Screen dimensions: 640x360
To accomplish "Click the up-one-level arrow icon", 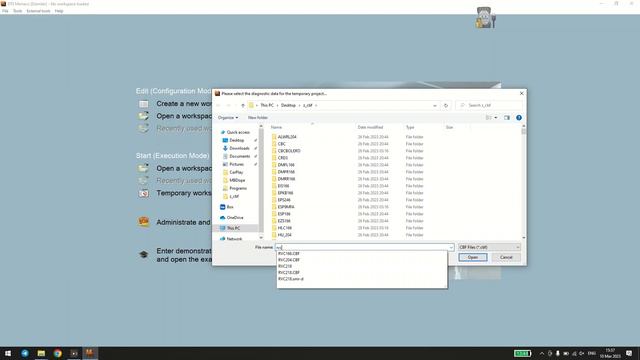I will (x=243, y=105).
